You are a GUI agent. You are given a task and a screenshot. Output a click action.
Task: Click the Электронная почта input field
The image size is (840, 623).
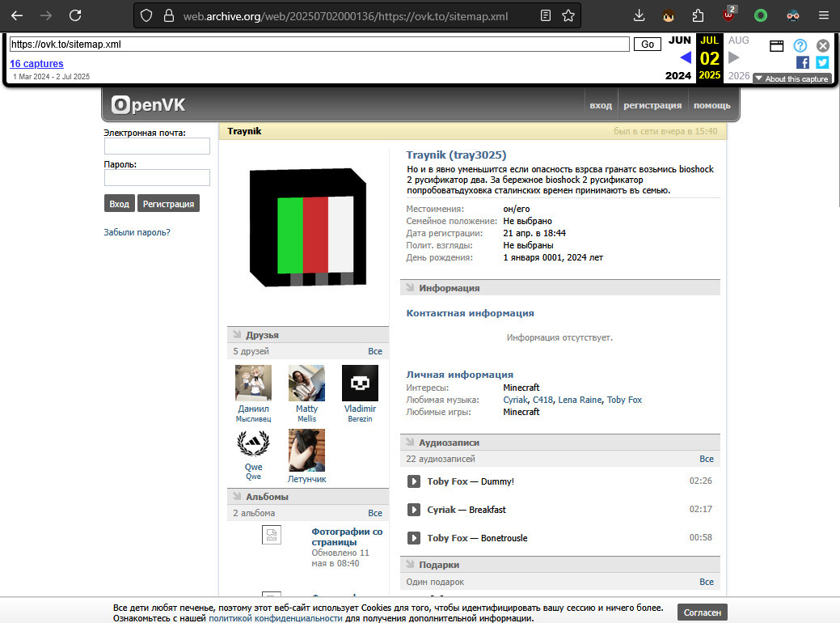pyautogui.click(x=157, y=146)
